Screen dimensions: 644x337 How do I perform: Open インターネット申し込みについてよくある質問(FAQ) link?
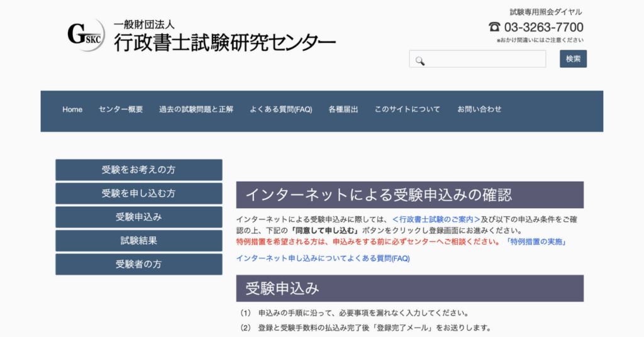point(323,258)
